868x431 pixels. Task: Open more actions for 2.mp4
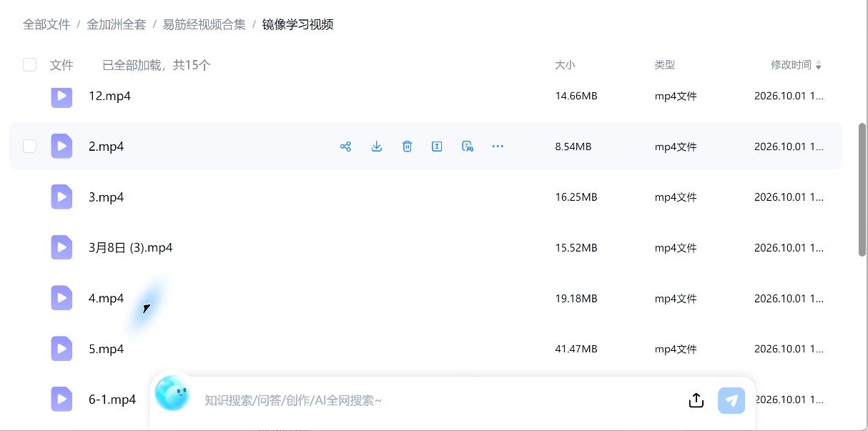pos(498,147)
